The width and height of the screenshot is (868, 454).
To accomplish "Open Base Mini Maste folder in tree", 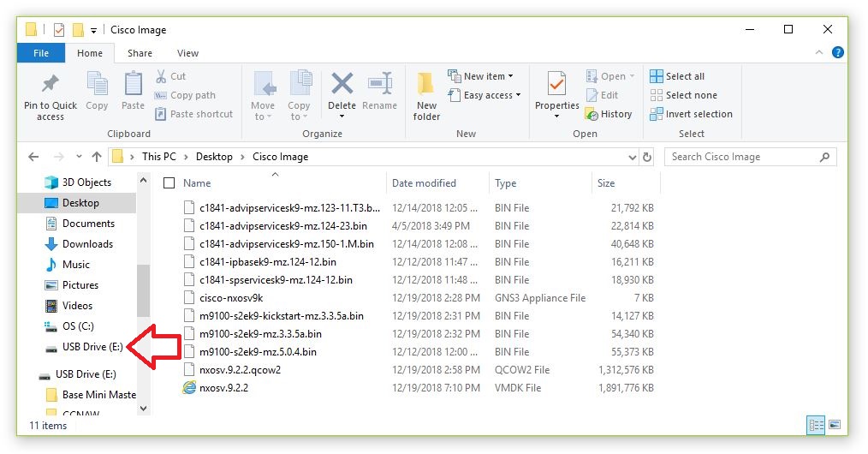I will pos(91,394).
